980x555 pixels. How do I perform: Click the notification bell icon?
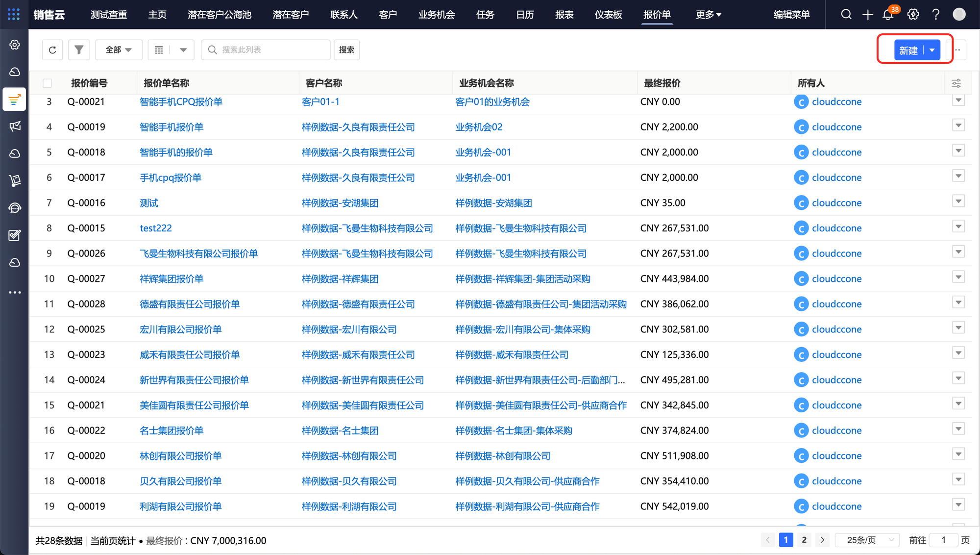point(887,15)
